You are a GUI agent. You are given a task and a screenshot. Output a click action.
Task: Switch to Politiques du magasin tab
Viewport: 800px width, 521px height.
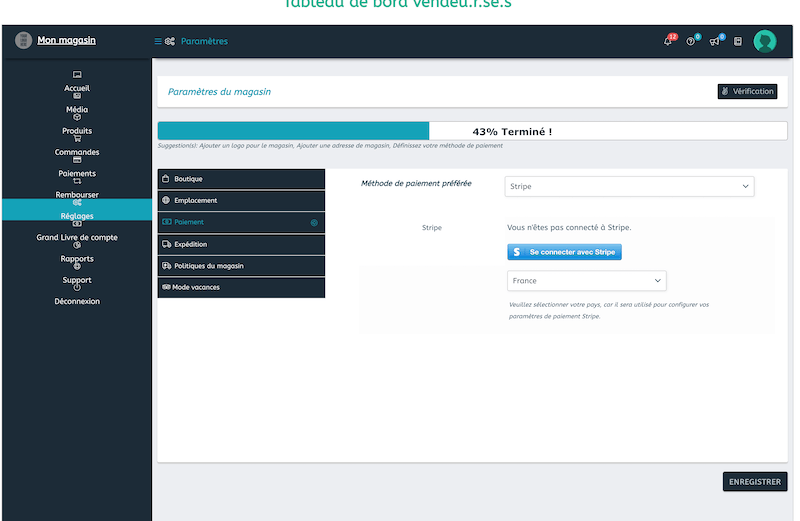tap(241, 266)
